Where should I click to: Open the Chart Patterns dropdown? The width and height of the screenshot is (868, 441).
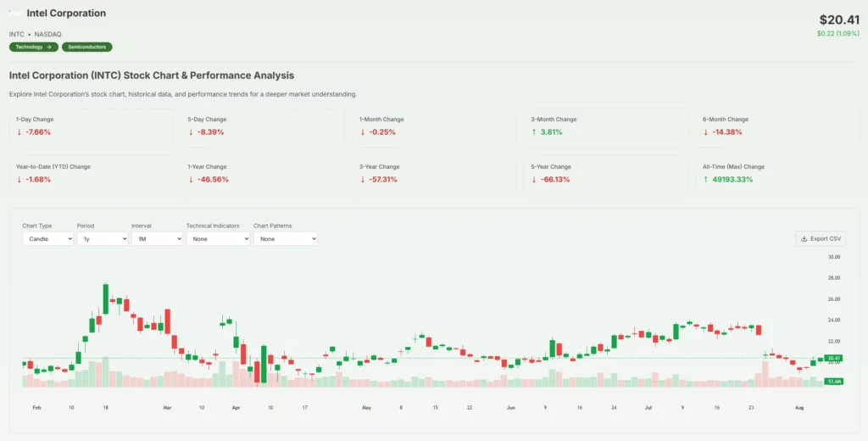coord(286,239)
